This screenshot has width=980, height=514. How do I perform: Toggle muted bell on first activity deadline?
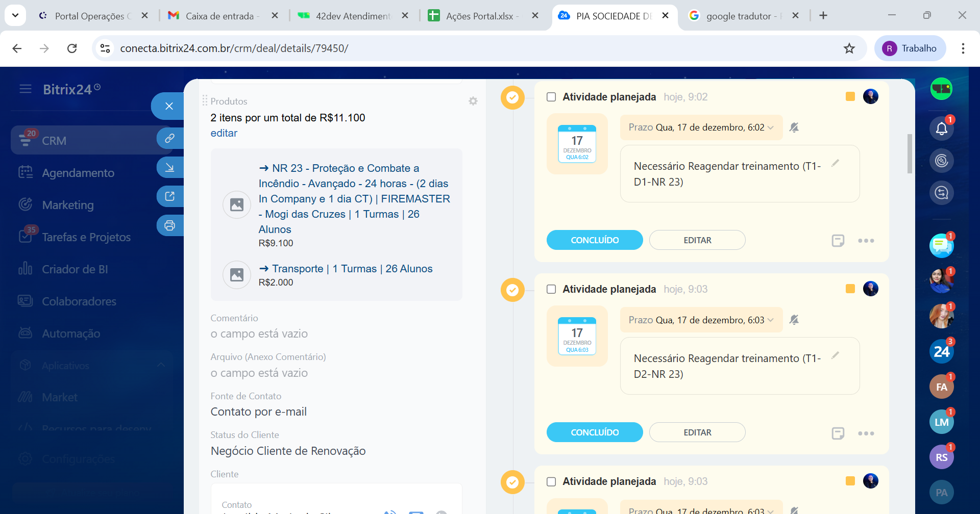[794, 127]
